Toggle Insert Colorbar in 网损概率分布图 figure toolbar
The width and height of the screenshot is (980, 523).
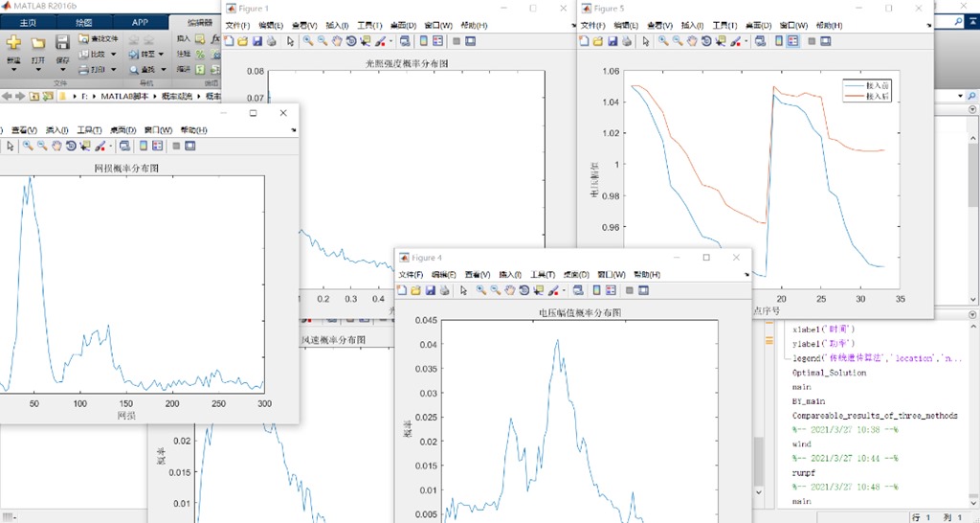[144, 146]
